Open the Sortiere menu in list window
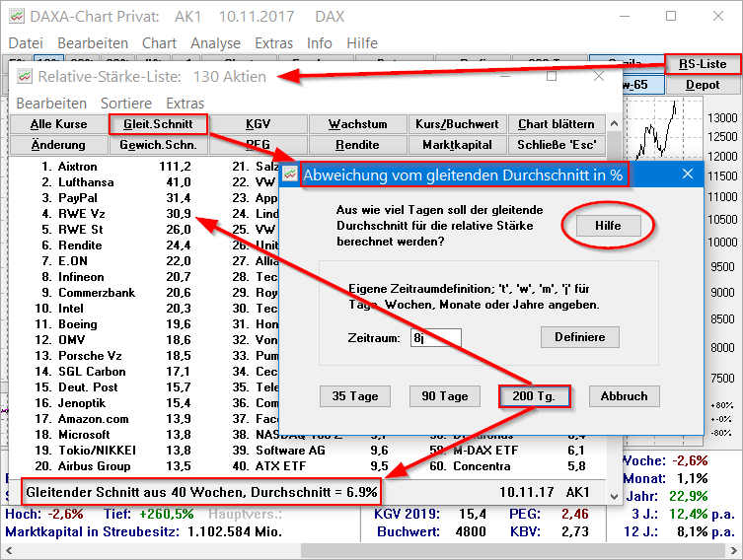This screenshot has width=743, height=560. pyautogui.click(x=126, y=104)
